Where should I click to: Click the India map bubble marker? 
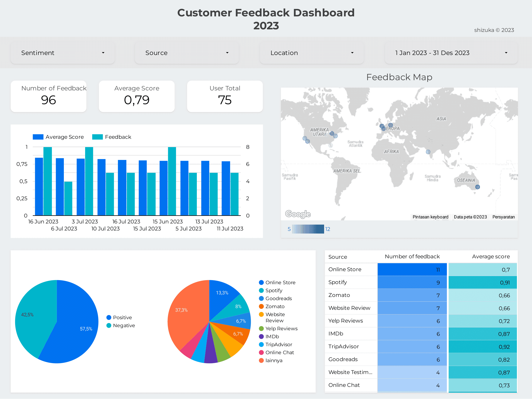428,152
